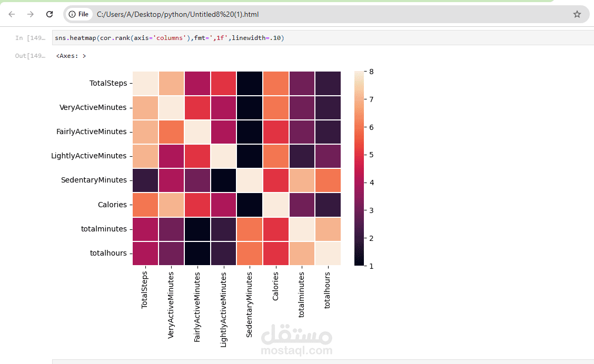Click the Axes output text
Screen dimensions: 594x364
coord(70,56)
